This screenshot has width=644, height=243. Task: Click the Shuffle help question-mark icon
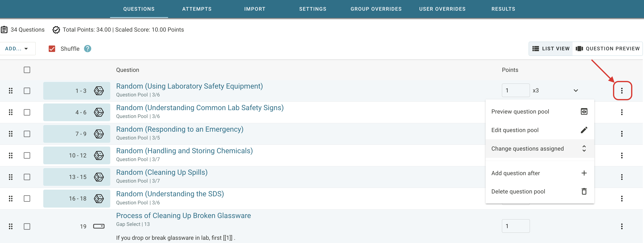(x=88, y=49)
